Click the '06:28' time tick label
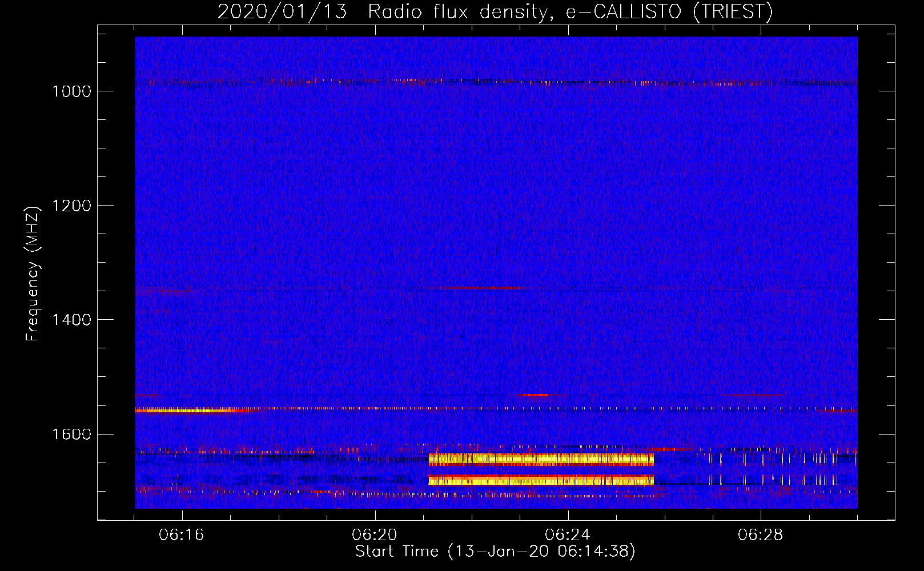This screenshot has height=571, width=924. pos(761,535)
